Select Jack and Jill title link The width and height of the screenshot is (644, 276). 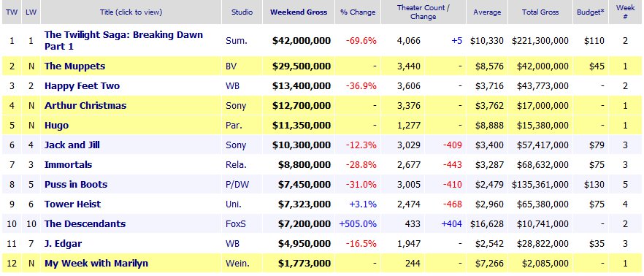72,145
